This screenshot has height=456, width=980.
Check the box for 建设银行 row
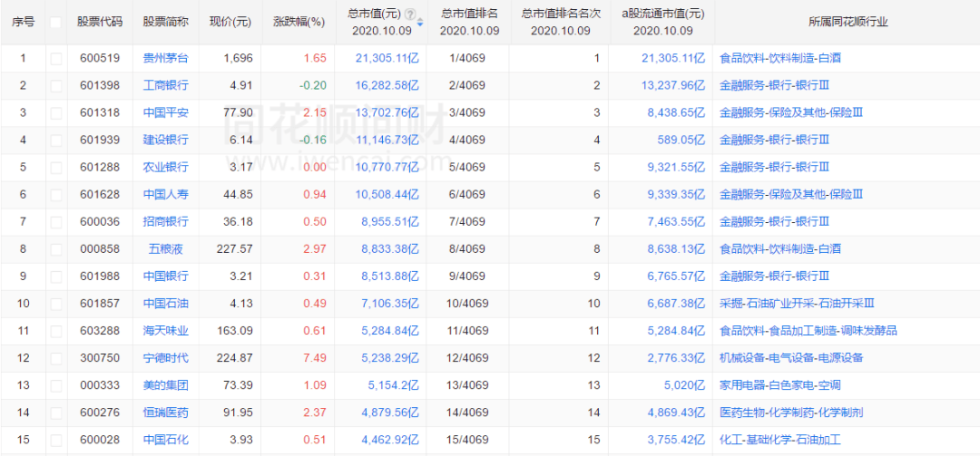56,140
